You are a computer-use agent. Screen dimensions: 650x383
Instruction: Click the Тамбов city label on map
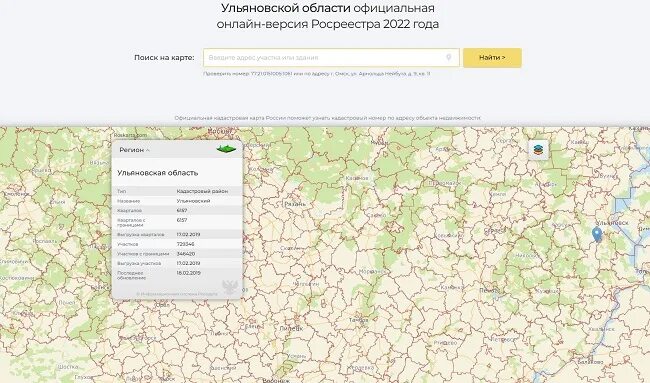pos(359,320)
